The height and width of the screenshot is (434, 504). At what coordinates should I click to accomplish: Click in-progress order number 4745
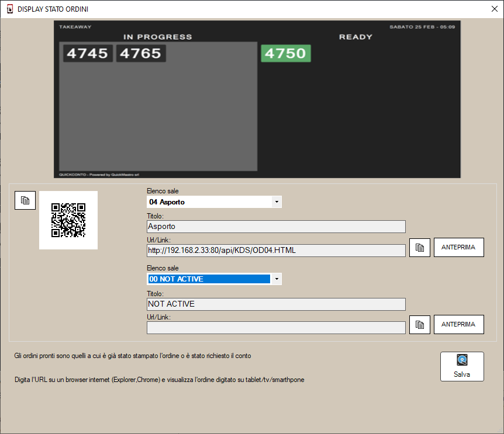point(87,54)
